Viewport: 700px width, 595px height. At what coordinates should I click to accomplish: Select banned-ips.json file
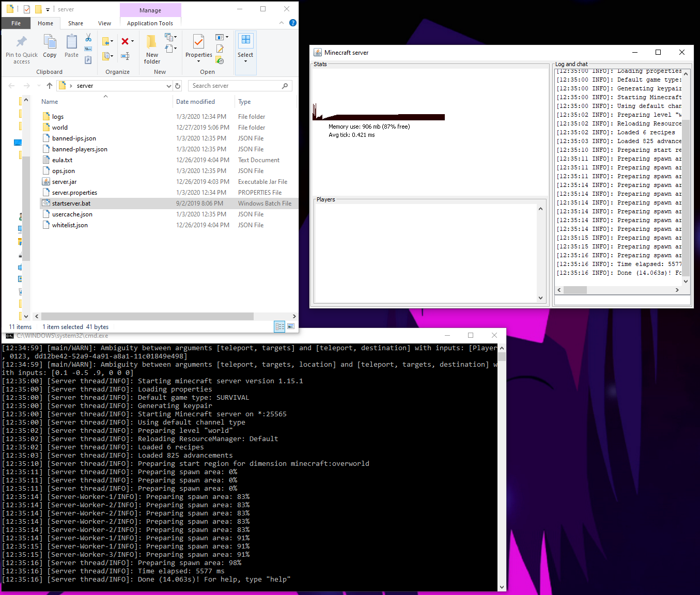pos(169,138)
